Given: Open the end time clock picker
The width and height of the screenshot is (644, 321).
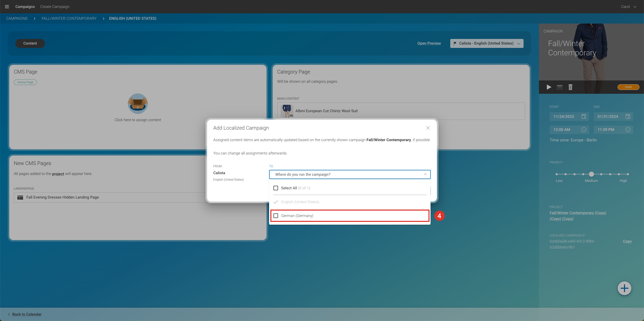Looking at the screenshot, I should [x=628, y=130].
